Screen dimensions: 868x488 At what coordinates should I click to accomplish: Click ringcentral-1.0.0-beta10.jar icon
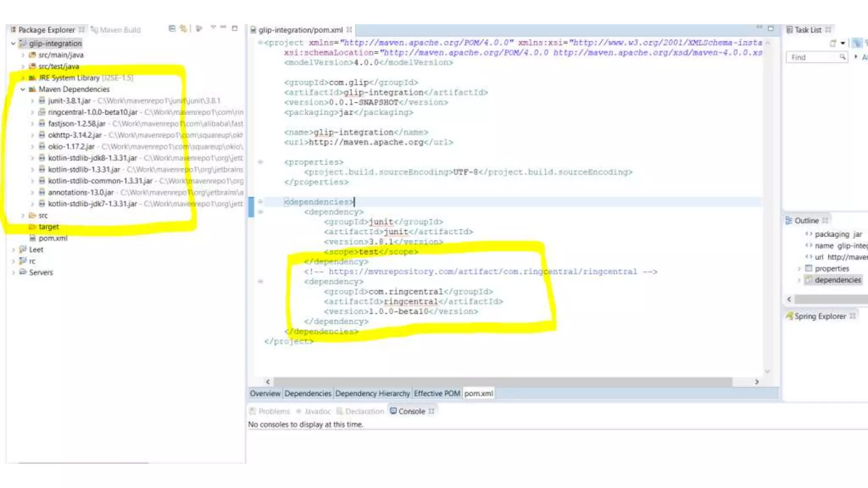42,112
